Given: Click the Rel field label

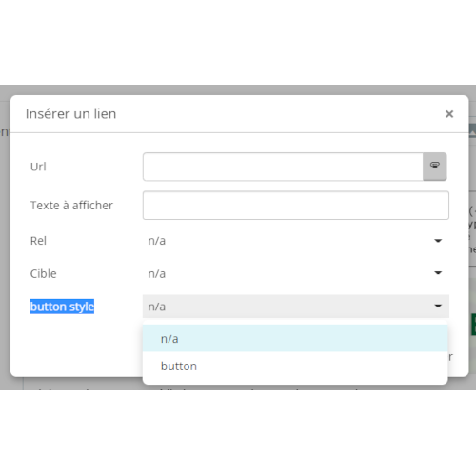Looking at the screenshot, I should tap(38, 241).
